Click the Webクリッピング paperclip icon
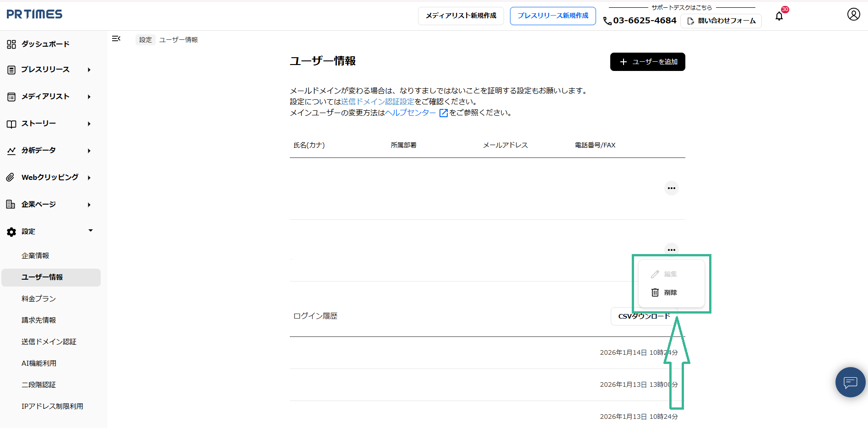This screenshot has height=428, width=868. point(11,177)
